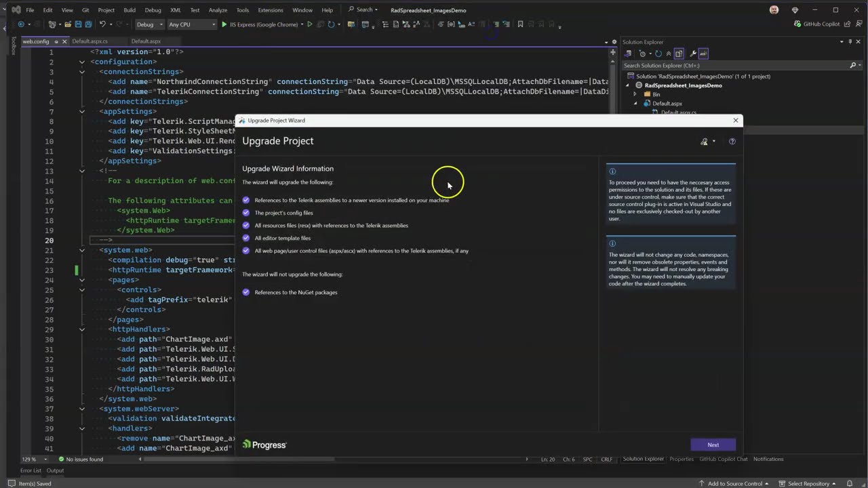Switch to the GitHub Copilot Chat tab
The height and width of the screenshot is (488, 868).
click(x=723, y=459)
